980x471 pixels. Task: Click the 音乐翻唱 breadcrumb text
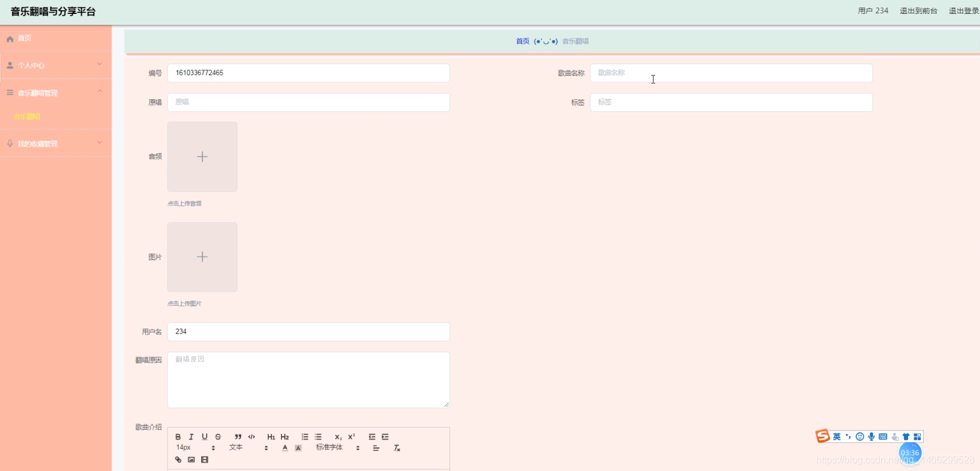coord(575,41)
